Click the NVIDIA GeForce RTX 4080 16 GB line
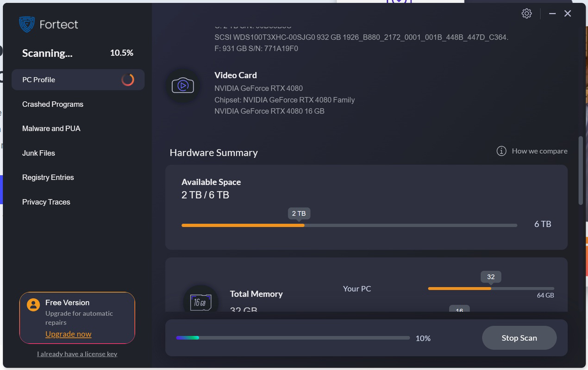The image size is (588, 370). 269,111
